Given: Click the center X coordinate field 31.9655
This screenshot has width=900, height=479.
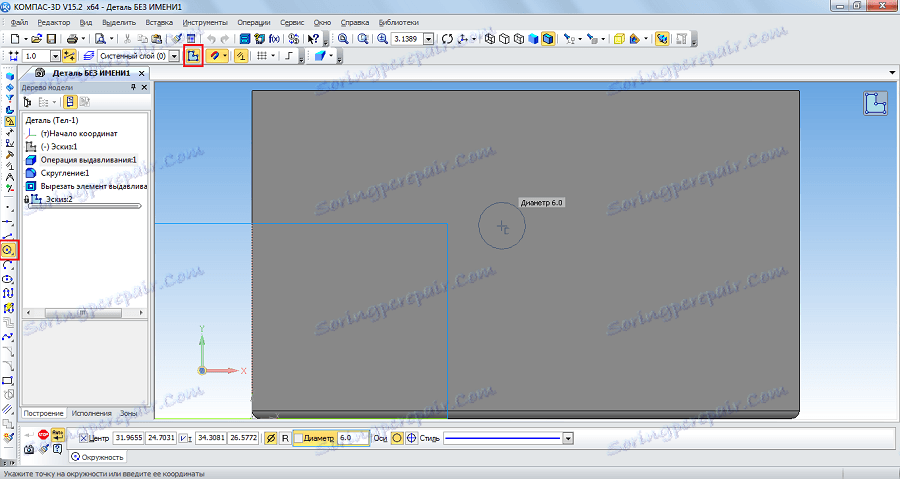Looking at the screenshot, I should (129, 438).
